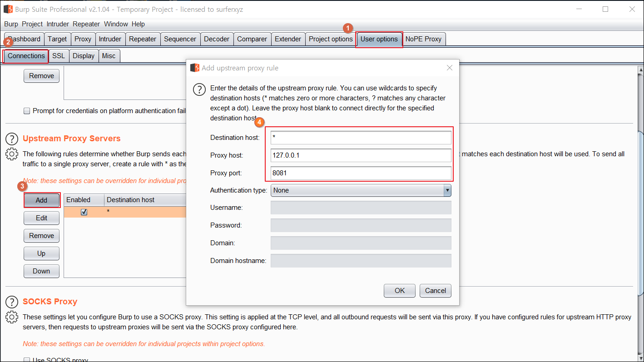Click the SOCKS Proxy heading
The width and height of the screenshot is (644, 362).
50,302
